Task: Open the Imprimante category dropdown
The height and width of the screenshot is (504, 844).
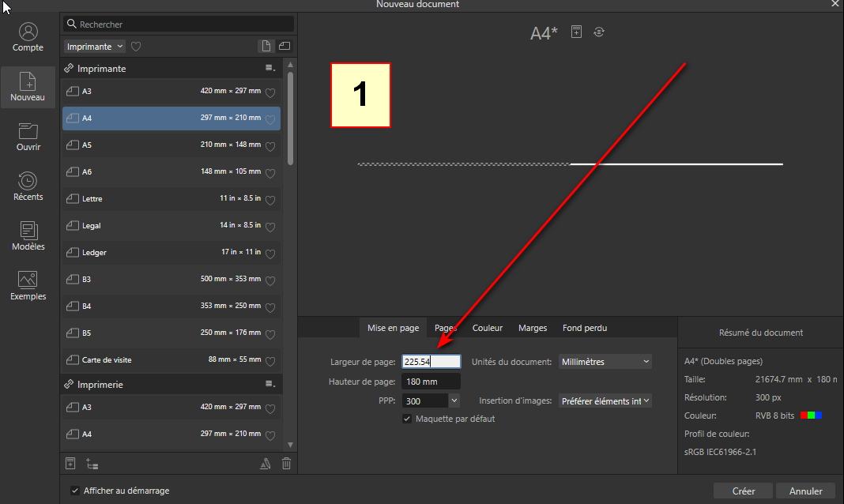Action: point(95,47)
